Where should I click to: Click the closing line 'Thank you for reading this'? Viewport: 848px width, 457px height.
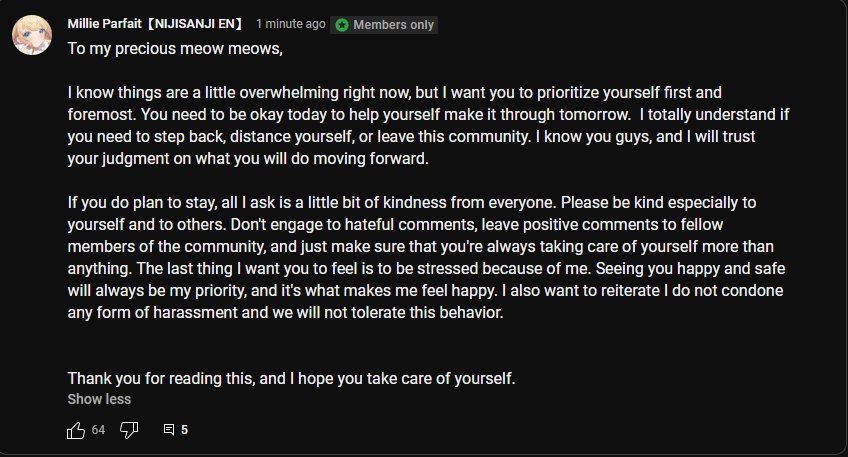click(x=291, y=379)
